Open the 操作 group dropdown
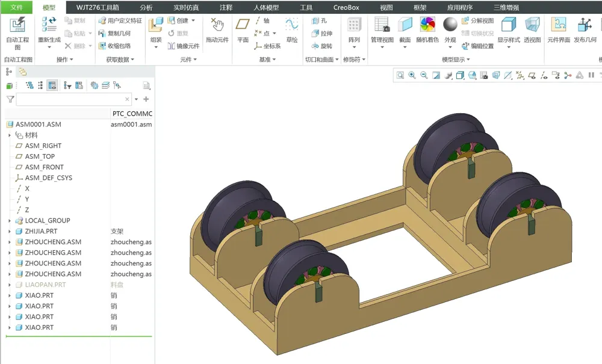This screenshot has height=364, width=602. pyautogui.click(x=64, y=60)
